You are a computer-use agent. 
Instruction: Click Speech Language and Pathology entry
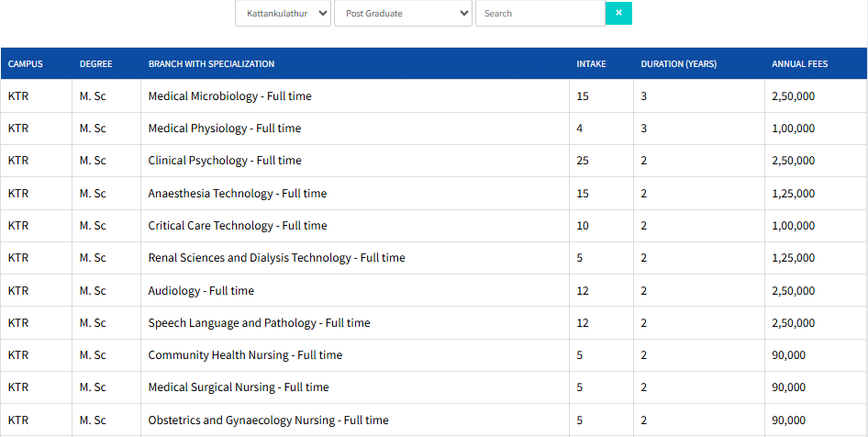(x=259, y=323)
